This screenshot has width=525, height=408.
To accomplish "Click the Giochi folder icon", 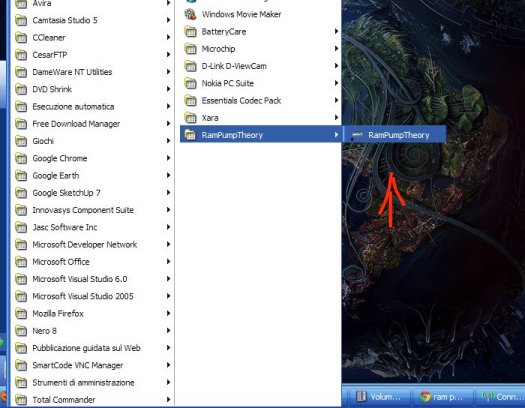I will 21,141.
